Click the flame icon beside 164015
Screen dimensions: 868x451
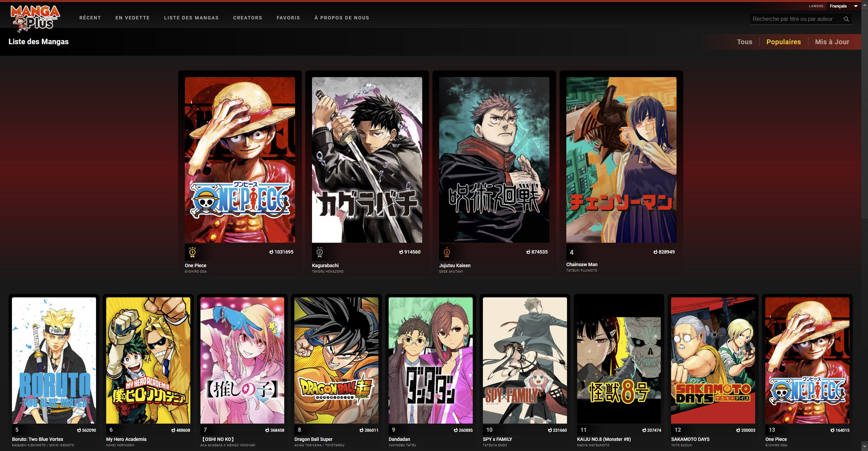point(832,430)
